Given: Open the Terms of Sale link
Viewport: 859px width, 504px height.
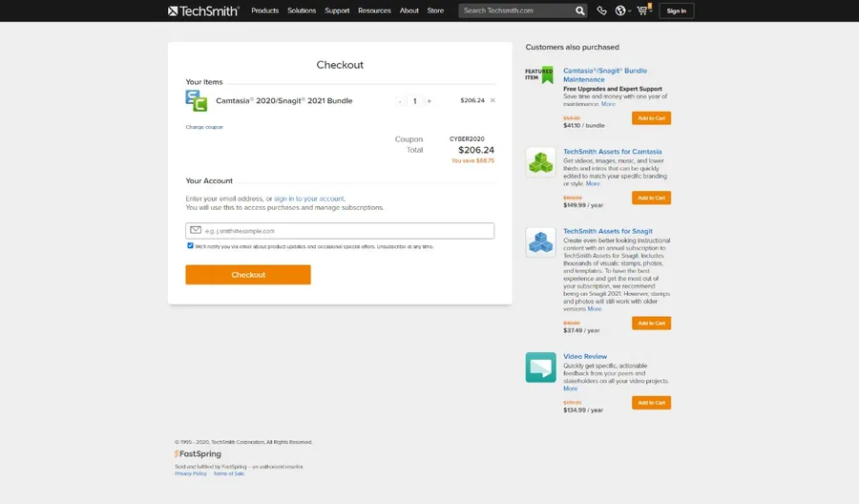Looking at the screenshot, I should coord(229,473).
